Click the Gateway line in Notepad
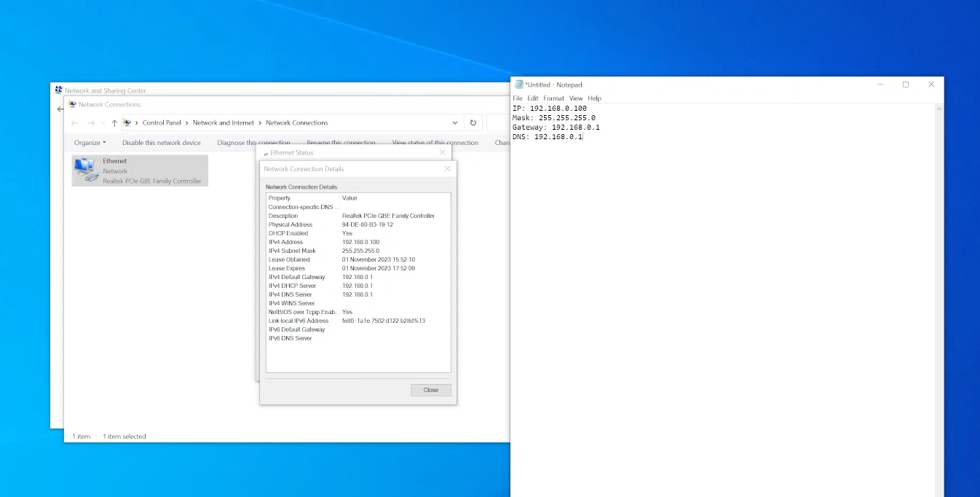The image size is (980, 497). coord(556,128)
